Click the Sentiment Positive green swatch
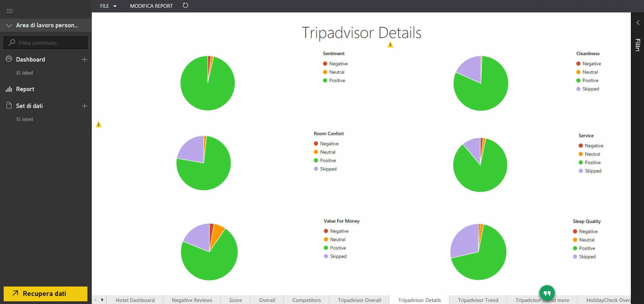Image resolution: width=644 pixels, height=304 pixels. click(325, 80)
